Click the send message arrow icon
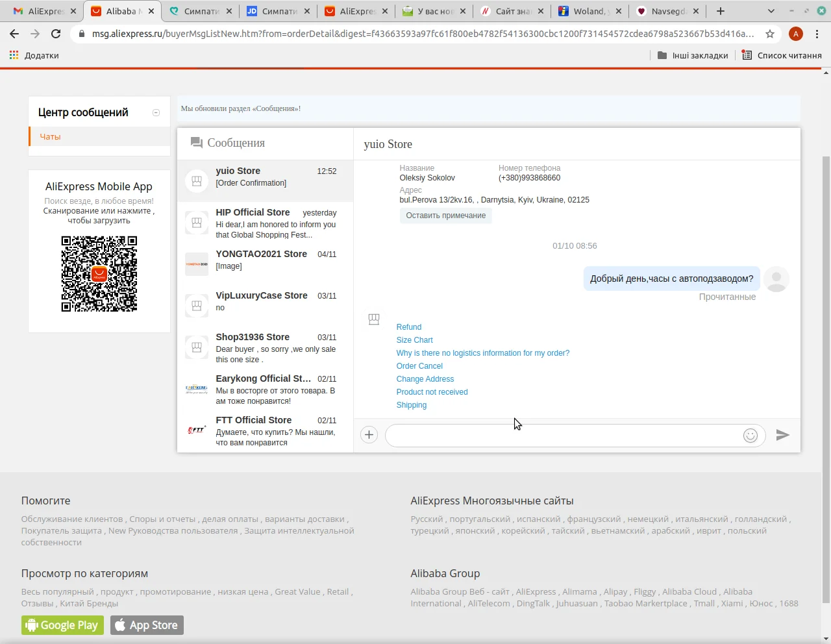Image resolution: width=831 pixels, height=644 pixels. [x=783, y=435]
